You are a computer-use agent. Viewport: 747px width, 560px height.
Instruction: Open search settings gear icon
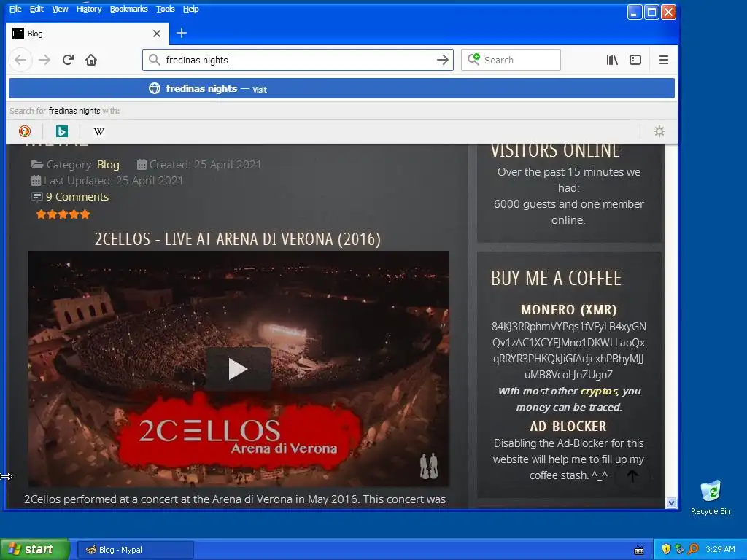pyautogui.click(x=659, y=131)
